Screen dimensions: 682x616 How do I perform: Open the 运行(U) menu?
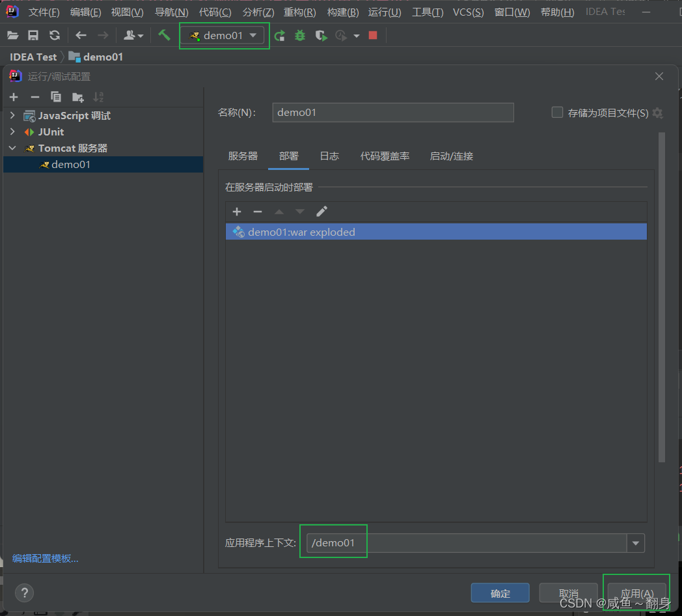click(385, 12)
